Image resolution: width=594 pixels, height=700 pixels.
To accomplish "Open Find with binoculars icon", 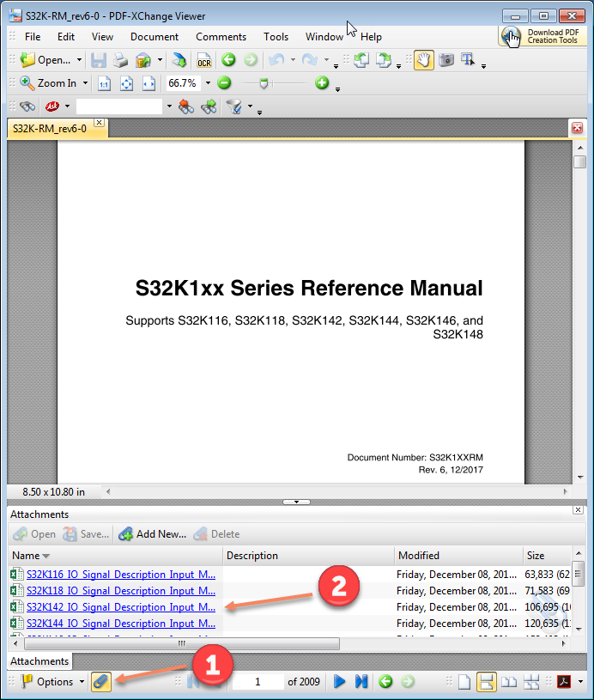I will click(27, 107).
